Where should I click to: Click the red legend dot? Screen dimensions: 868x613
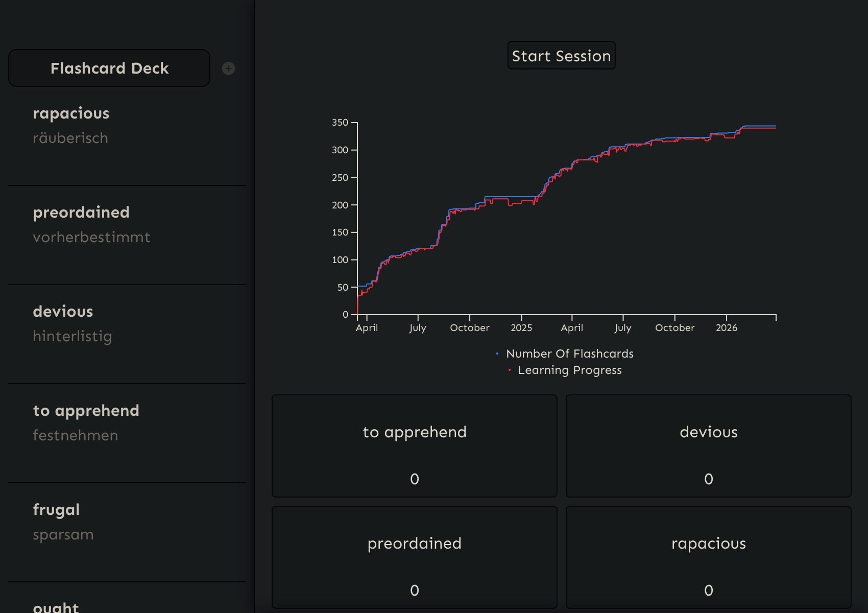[510, 370]
